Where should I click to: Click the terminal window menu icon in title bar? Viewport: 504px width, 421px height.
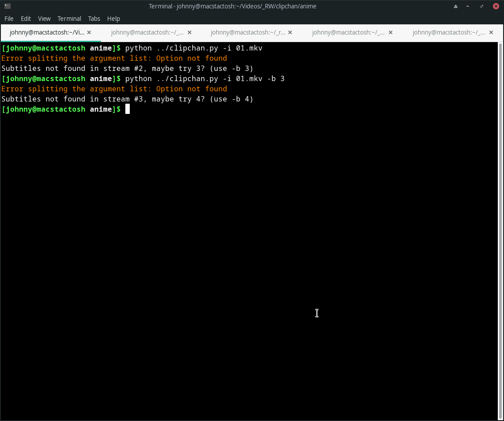coord(8,6)
